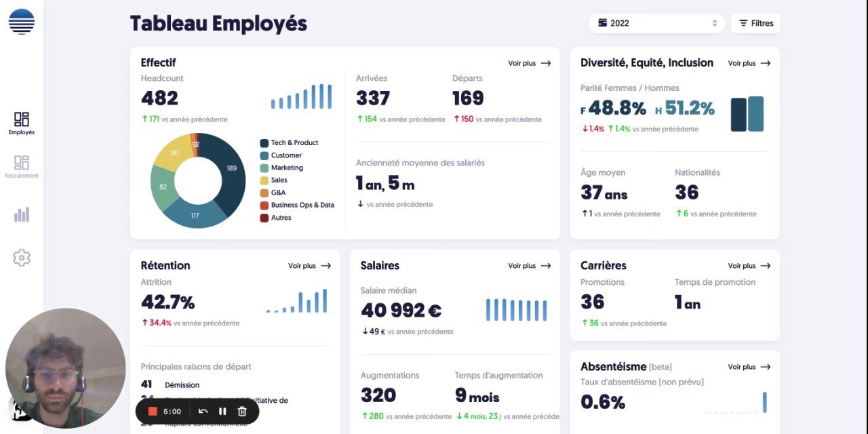
Task: Click the recording timer 5:00
Action: (x=172, y=411)
